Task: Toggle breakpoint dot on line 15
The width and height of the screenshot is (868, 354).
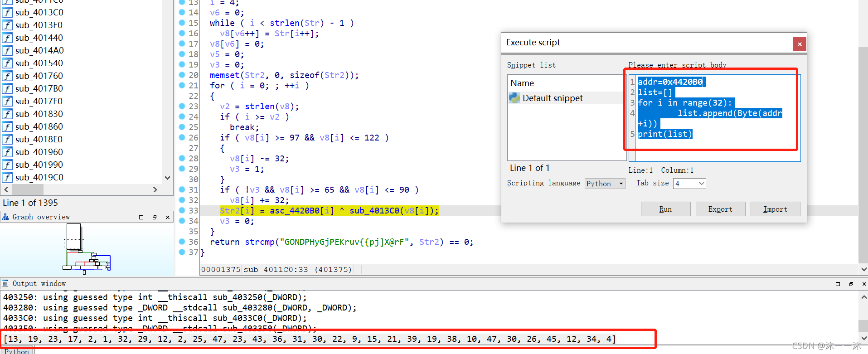Action: point(182,23)
